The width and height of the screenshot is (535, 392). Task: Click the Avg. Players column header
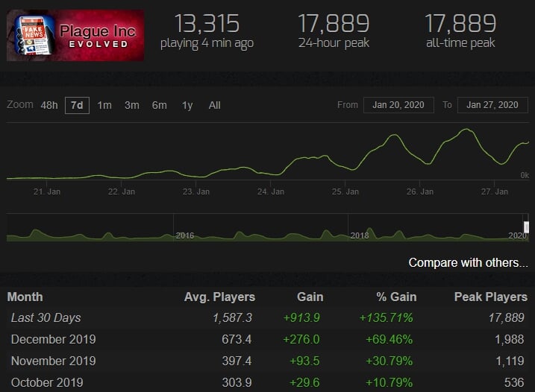219,297
